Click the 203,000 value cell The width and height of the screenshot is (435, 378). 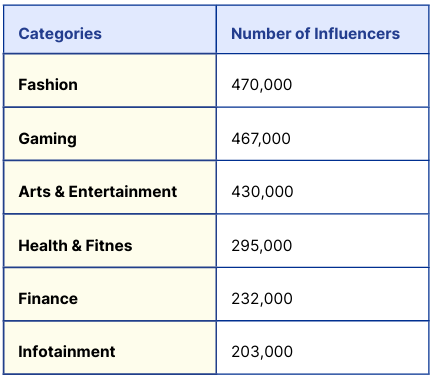click(x=323, y=348)
